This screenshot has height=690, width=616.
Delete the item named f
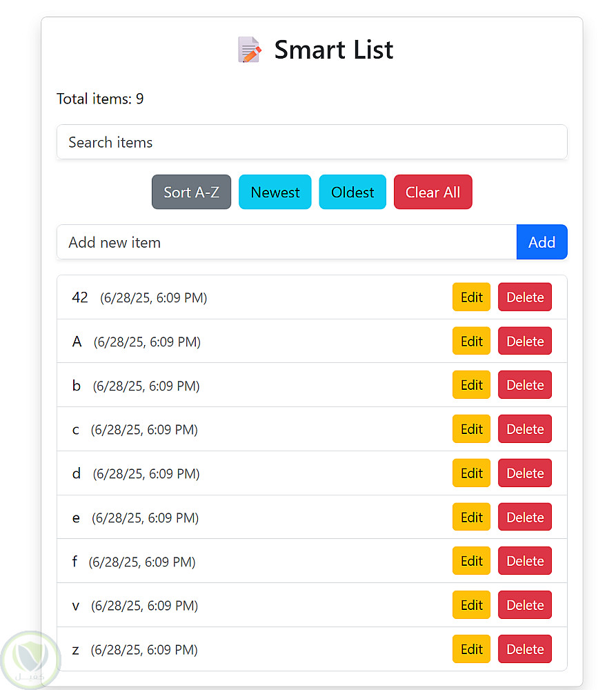(x=525, y=561)
